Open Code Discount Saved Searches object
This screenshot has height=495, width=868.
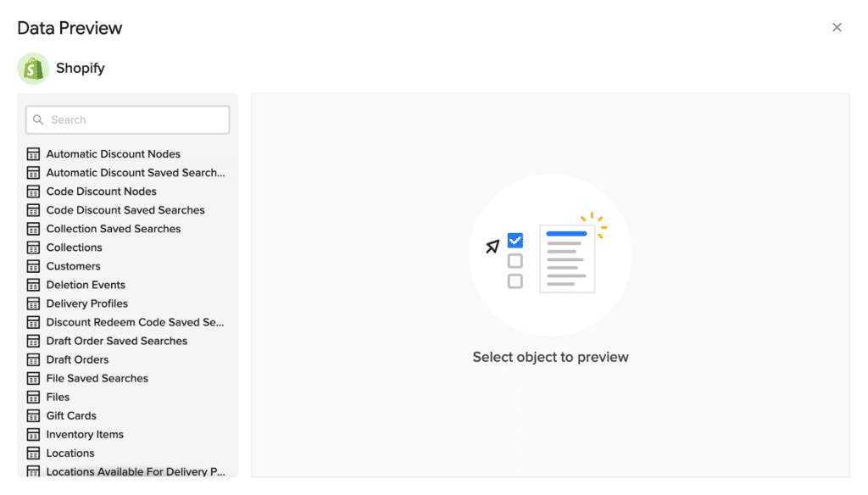125,210
